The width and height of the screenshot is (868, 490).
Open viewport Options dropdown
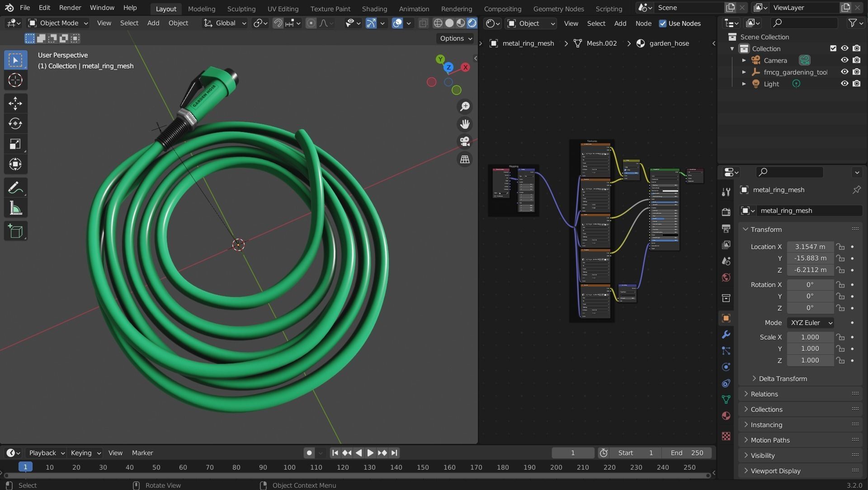(456, 38)
